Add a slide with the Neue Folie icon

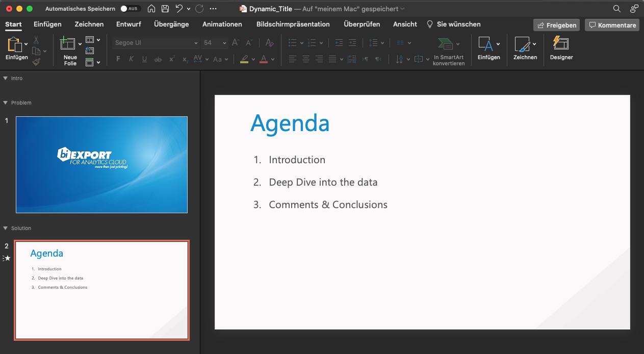click(68, 43)
